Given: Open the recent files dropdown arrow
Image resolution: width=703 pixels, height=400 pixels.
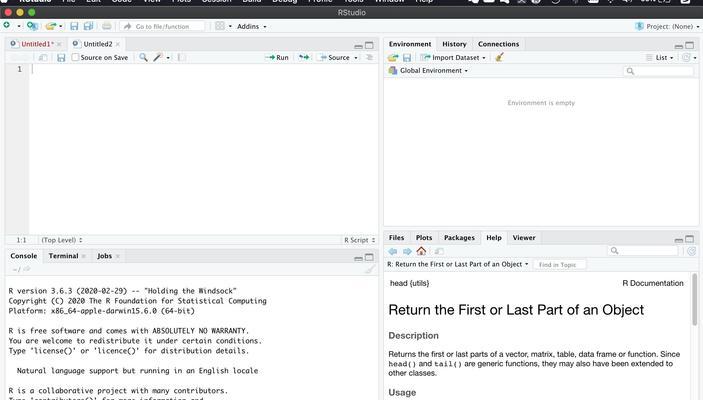Looking at the screenshot, I should click(61, 26).
